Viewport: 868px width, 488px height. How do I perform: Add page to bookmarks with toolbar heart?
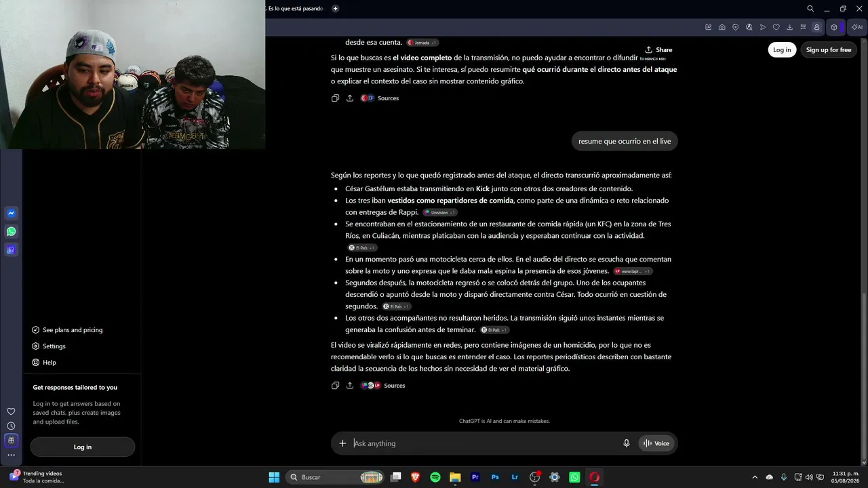pos(776,27)
